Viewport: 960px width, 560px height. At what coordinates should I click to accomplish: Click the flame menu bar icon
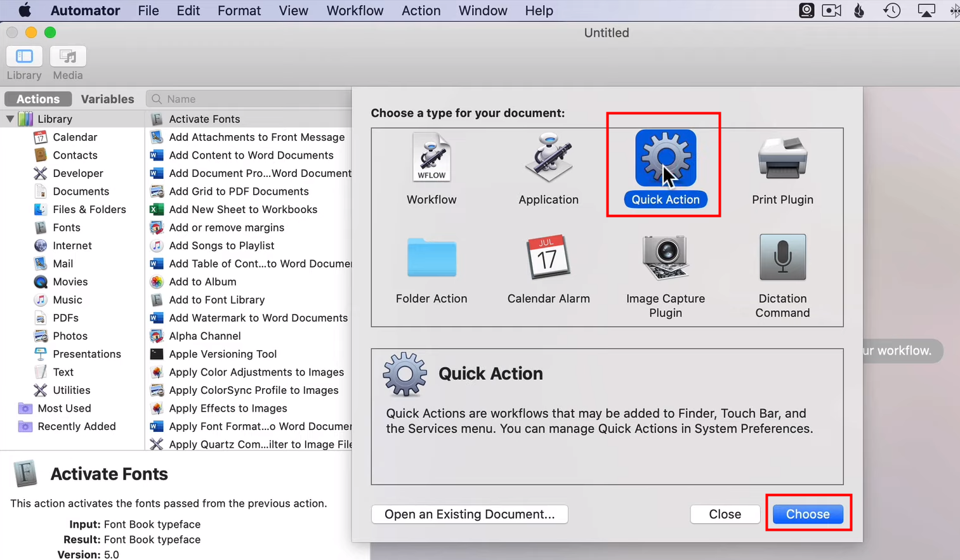coord(859,11)
